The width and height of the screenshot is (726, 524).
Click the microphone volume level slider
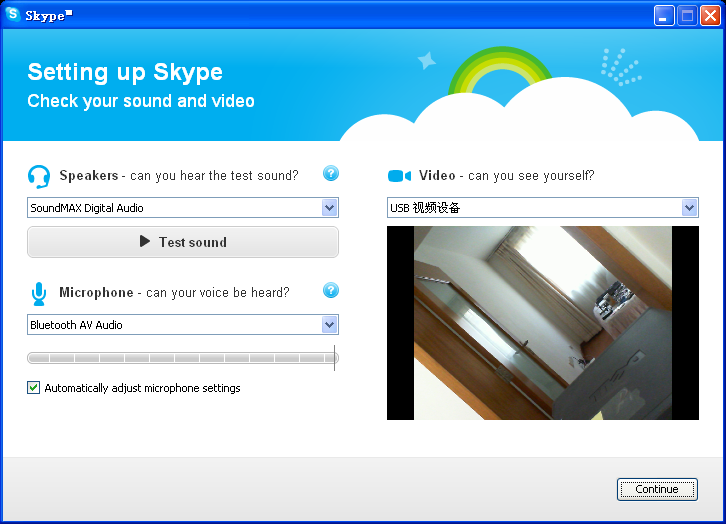[x=183, y=358]
